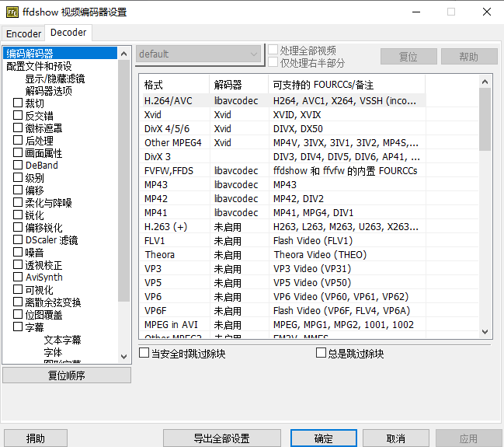Switch to the Decoder tab
The height and width of the screenshot is (447, 504).
[x=68, y=33]
